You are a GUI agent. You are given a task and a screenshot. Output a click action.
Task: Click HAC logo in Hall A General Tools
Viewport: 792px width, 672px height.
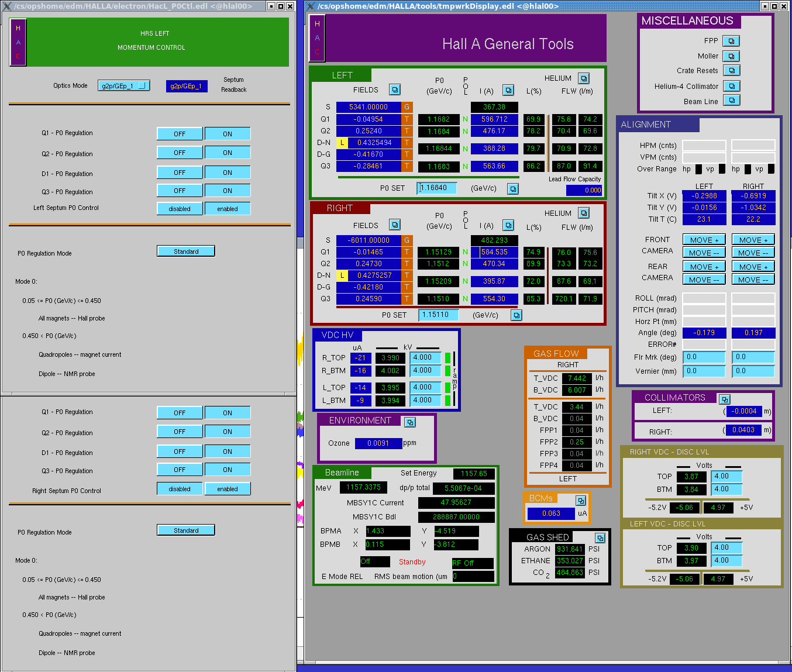pos(317,38)
